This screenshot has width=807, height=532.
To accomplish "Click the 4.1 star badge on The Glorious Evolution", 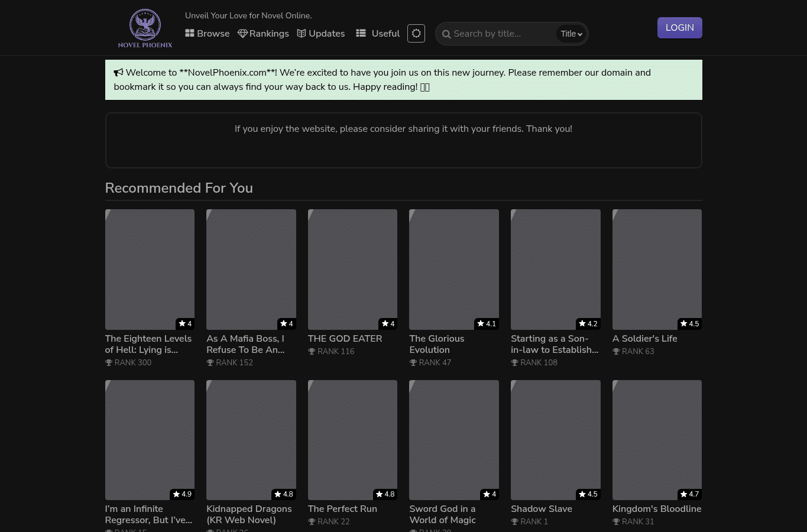I will tap(487, 324).
